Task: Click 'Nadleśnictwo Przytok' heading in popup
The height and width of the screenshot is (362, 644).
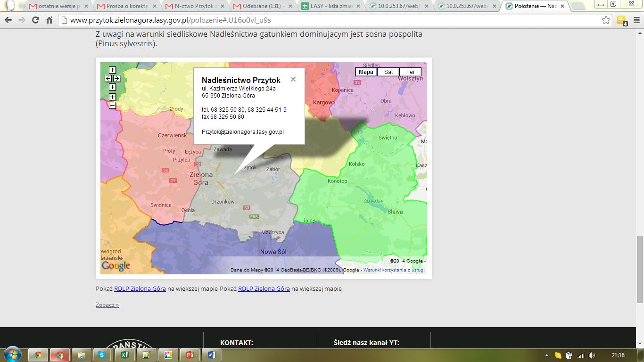Action: 241,81
